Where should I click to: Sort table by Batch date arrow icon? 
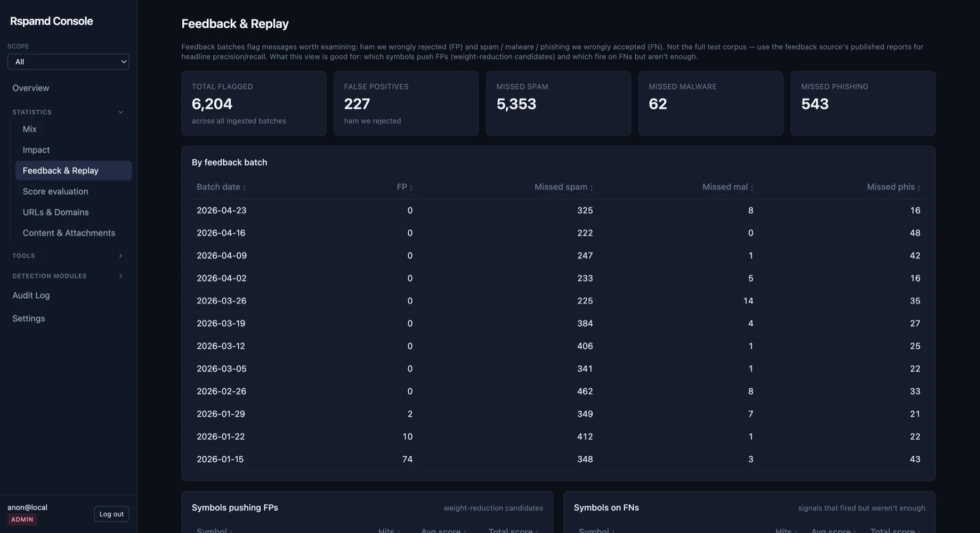244,187
